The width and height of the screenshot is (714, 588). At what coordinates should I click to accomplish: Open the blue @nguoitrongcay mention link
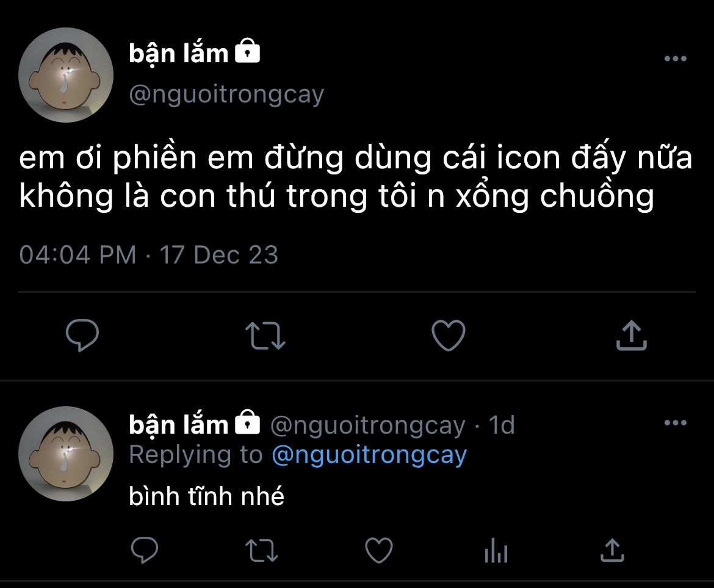(369, 454)
